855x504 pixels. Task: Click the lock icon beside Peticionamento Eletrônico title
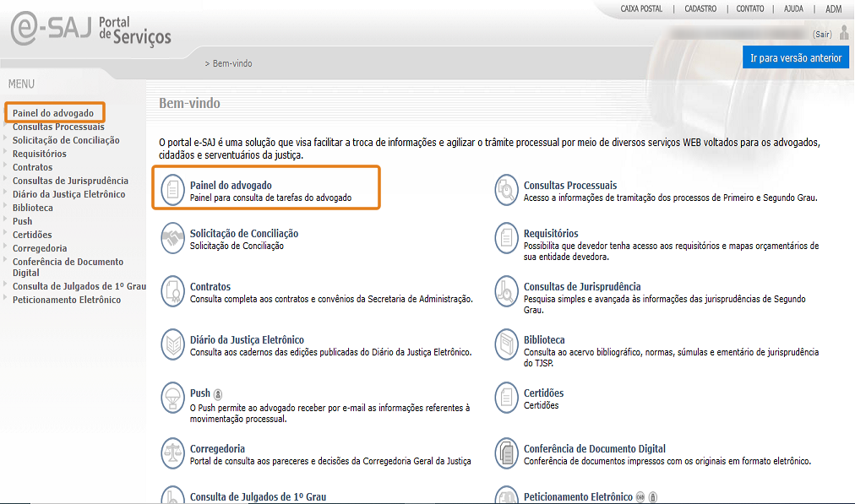pos(653,497)
